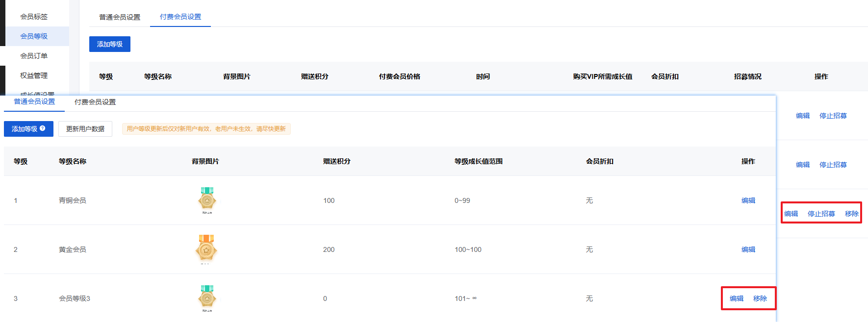Screen dimensions: 868x322
Task: Click growth range value 100~100
Action: tap(468, 249)
